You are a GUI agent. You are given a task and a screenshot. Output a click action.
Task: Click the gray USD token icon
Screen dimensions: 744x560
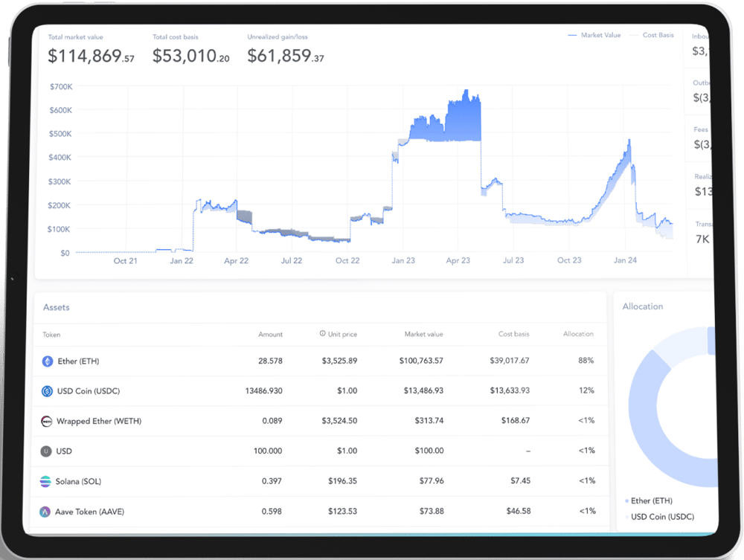coord(47,451)
